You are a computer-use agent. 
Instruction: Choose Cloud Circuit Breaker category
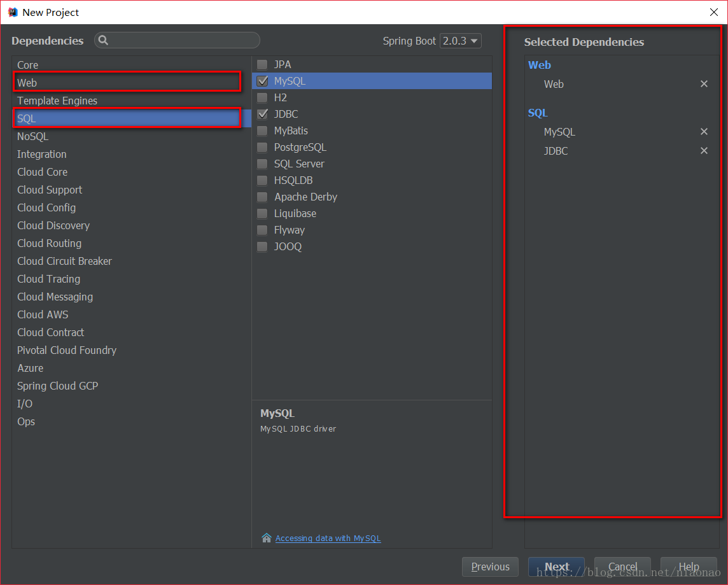click(131, 261)
